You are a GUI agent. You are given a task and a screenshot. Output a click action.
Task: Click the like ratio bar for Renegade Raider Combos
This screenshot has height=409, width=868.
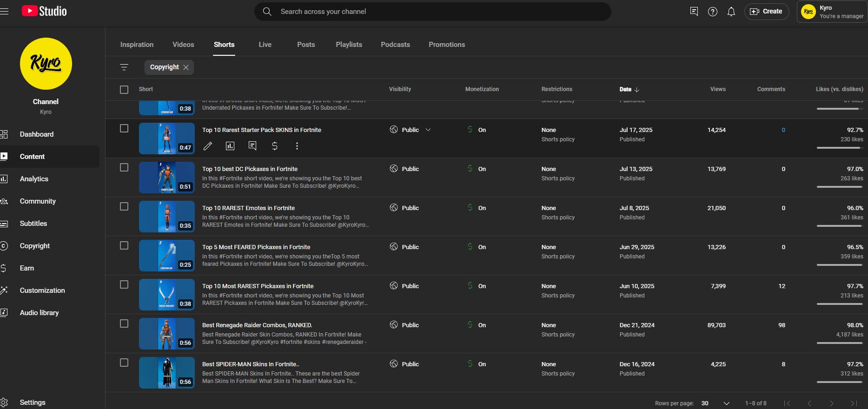pyautogui.click(x=840, y=343)
